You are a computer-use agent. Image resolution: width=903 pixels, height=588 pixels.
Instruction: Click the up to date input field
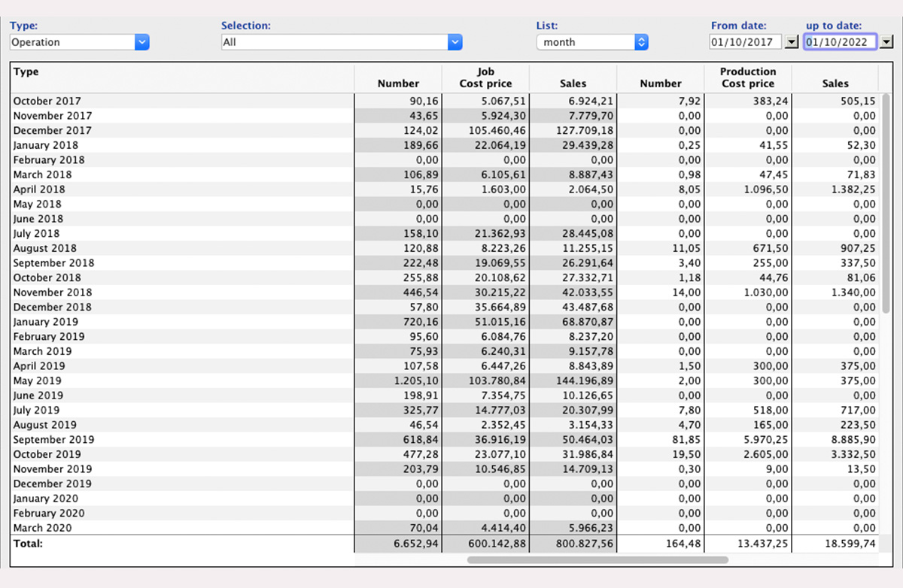click(840, 42)
